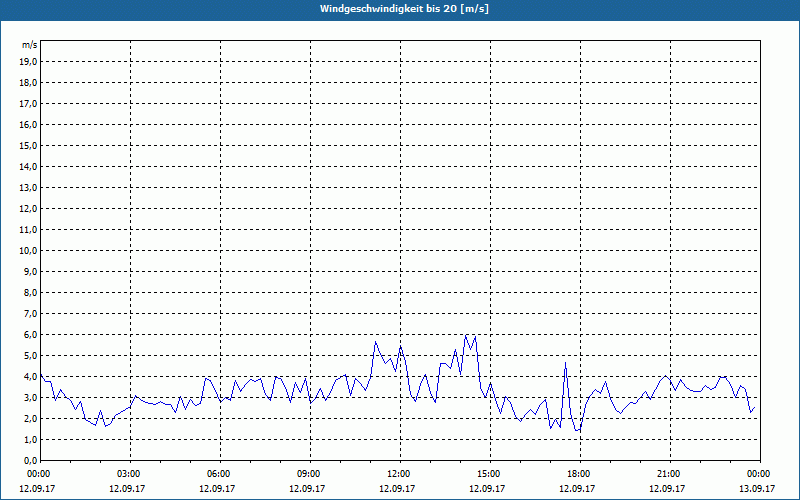This screenshot has width=800, height=500.
Task: Click the "12,0" axis label
Action: point(28,209)
